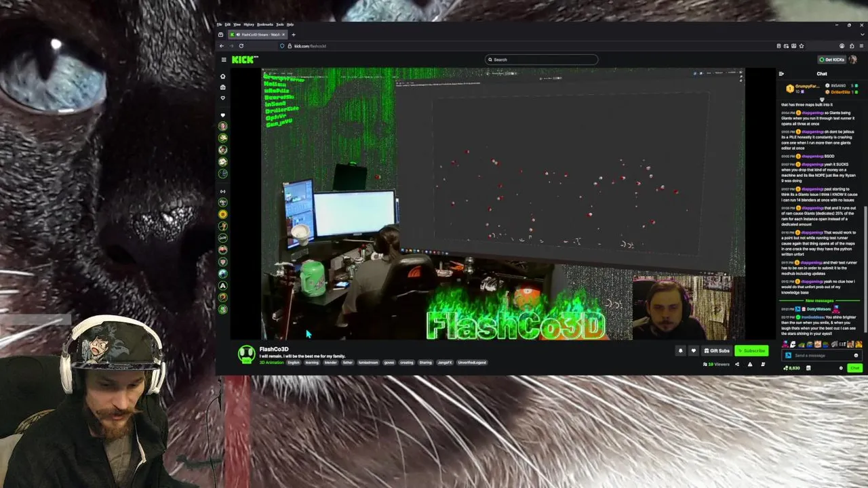Open the Firefox application menu icon
Screen dimensions: 868x488
(x=861, y=46)
